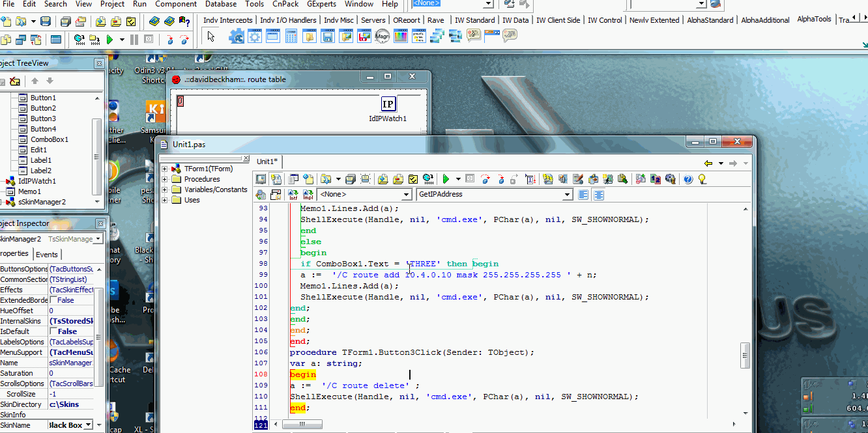
Task: Expand the Variables/Constants tree node
Action: [x=165, y=189]
